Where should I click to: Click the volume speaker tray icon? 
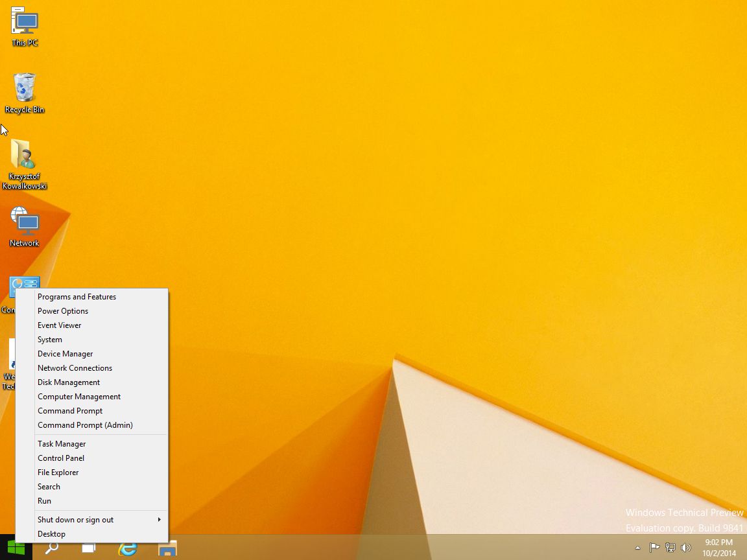click(x=686, y=548)
